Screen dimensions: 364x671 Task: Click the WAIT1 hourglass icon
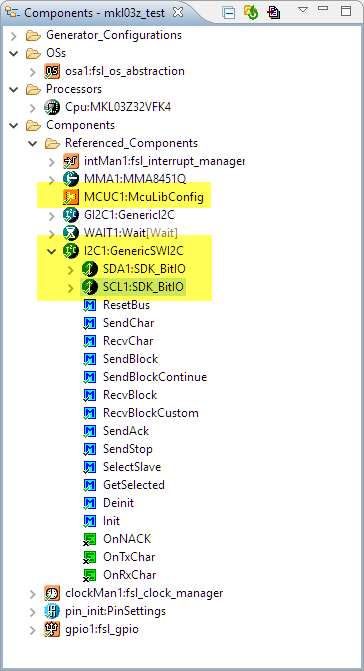click(x=71, y=233)
